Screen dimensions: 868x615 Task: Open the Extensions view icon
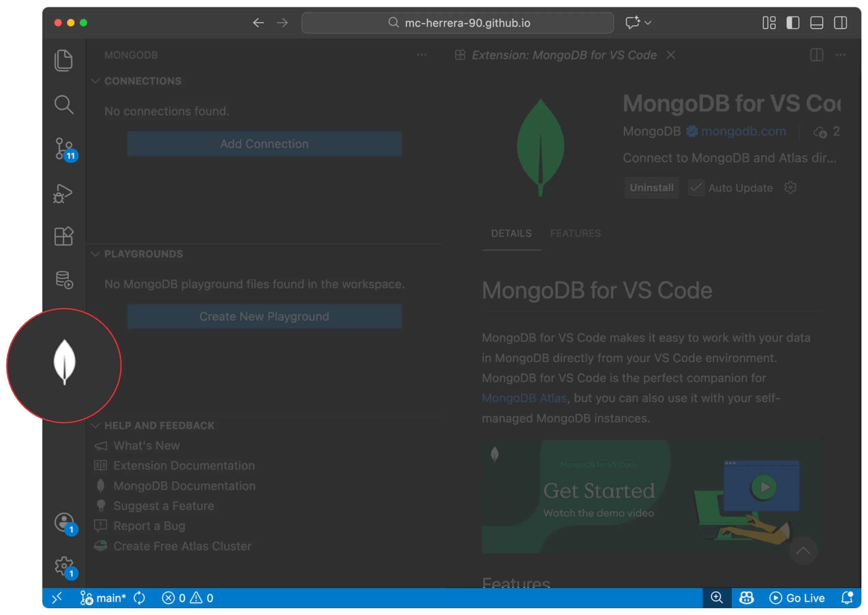coord(63,236)
